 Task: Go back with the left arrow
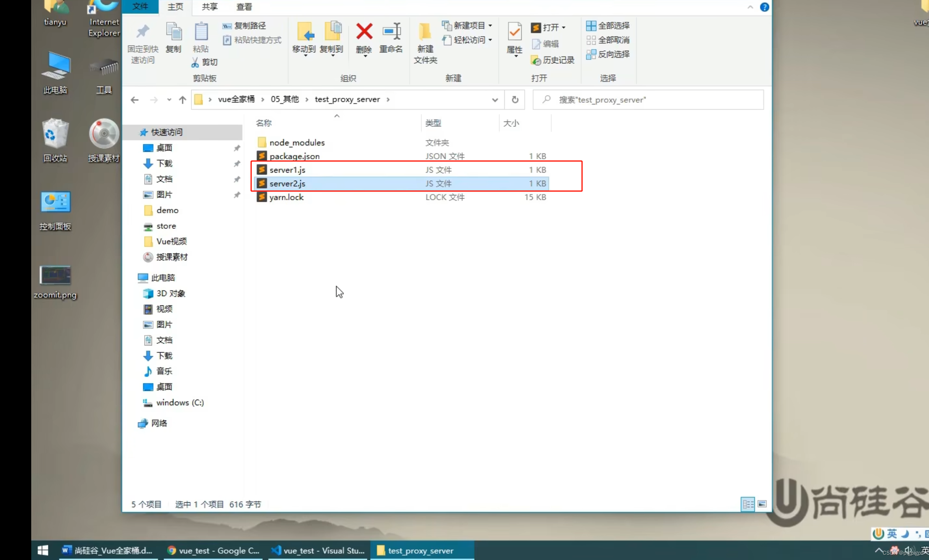(135, 99)
